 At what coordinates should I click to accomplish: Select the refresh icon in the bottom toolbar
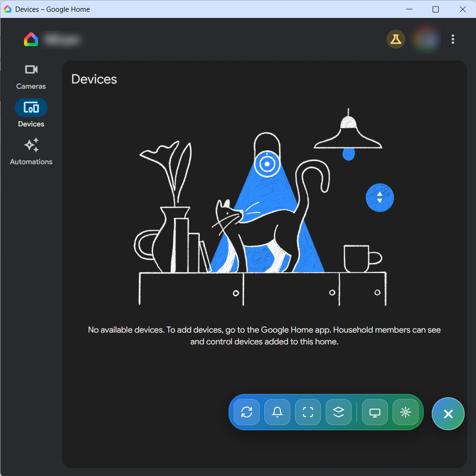(x=246, y=412)
